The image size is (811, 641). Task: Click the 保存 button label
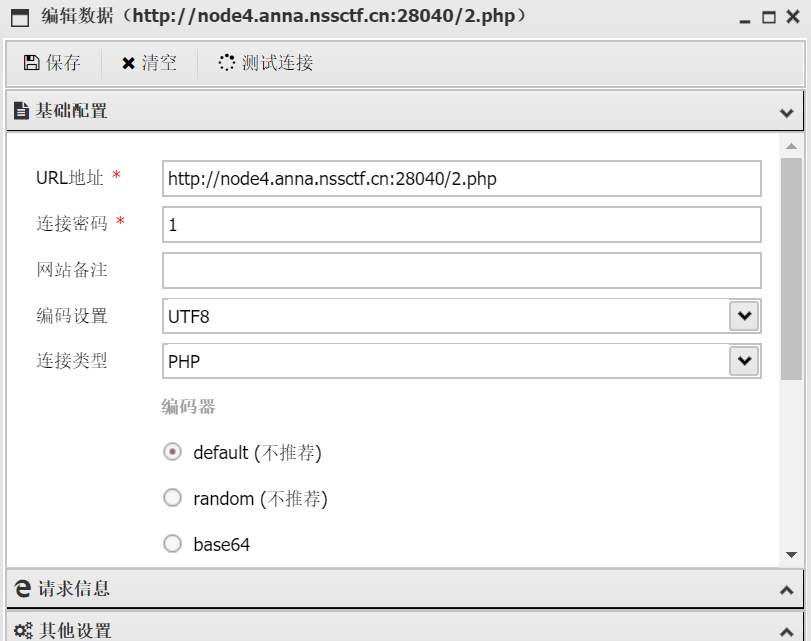(63, 63)
